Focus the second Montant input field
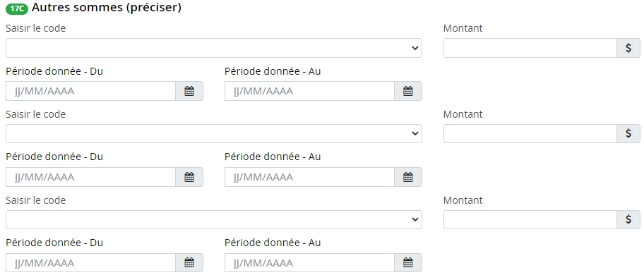The image size is (644, 275). tap(530, 133)
